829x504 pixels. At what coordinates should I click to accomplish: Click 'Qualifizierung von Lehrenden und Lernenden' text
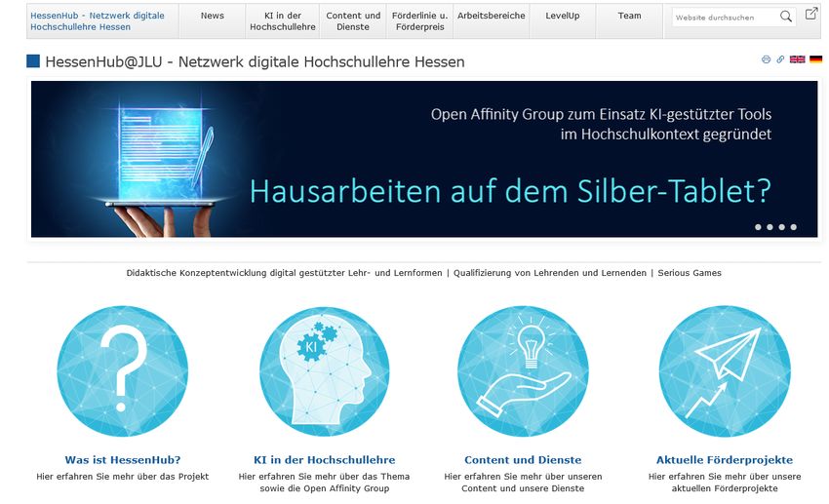pyautogui.click(x=550, y=273)
